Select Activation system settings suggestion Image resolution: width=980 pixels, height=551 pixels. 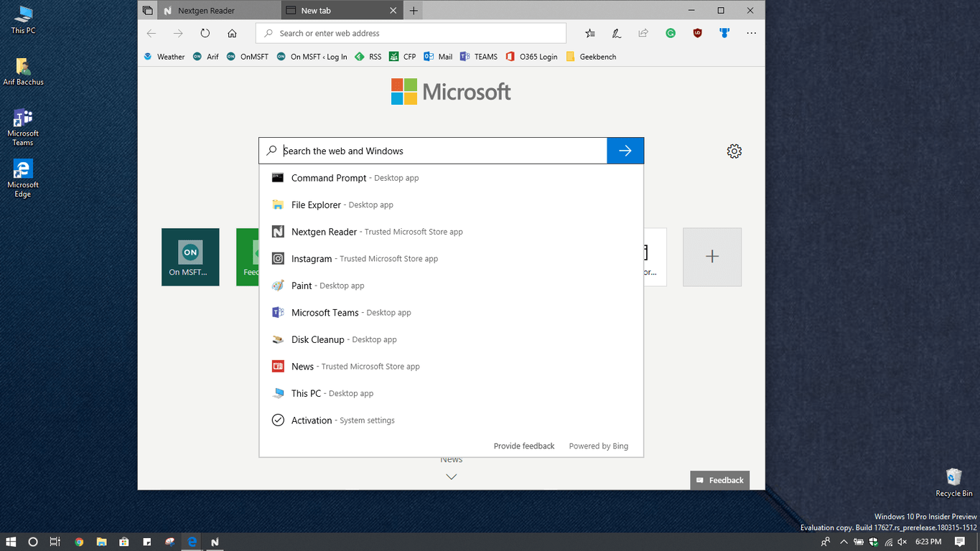(451, 420)
